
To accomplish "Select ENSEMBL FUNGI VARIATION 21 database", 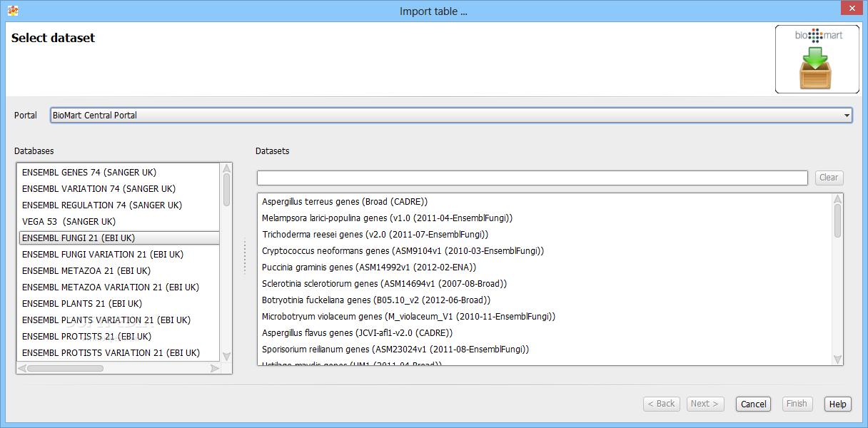I will [119, 255].
